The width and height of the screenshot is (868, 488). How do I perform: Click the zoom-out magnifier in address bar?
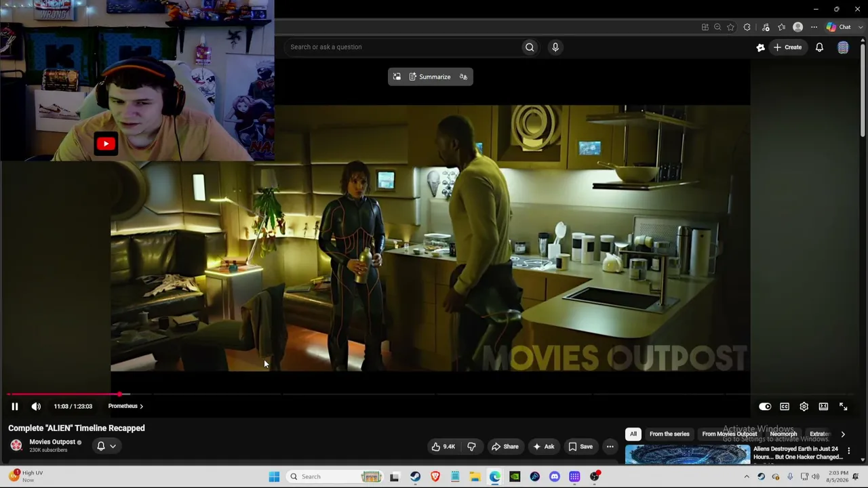point(717,27)
